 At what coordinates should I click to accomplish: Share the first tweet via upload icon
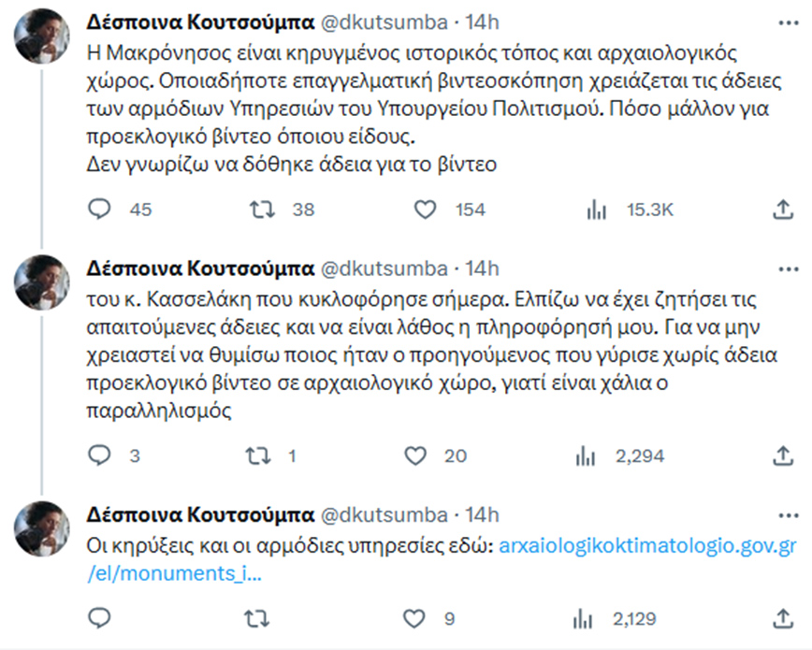[x=783, y=209]
